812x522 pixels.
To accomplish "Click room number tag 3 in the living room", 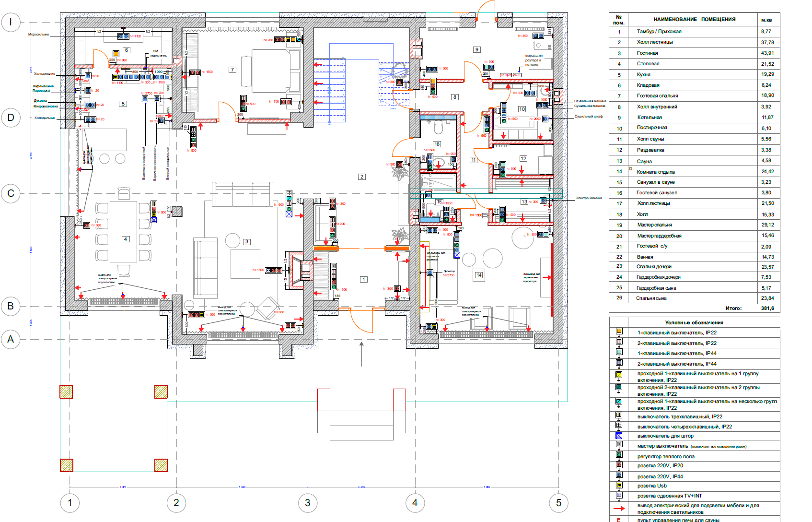I will click(x=247, y=242).
